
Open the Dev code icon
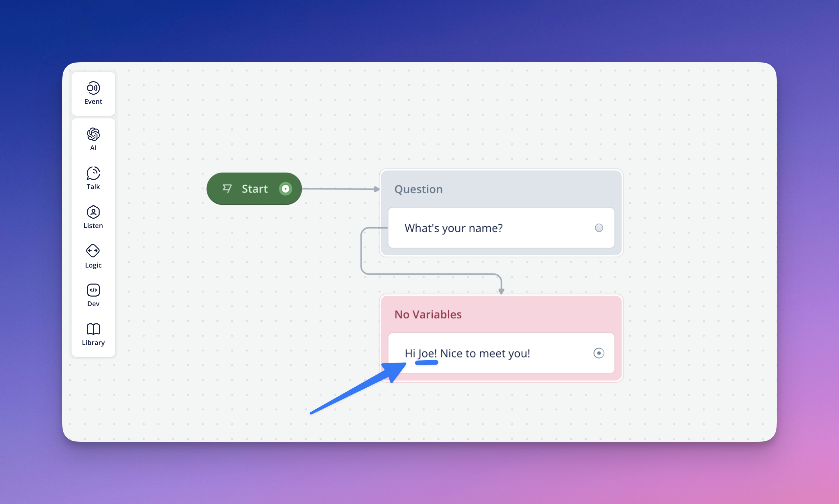tap(93, 290)
